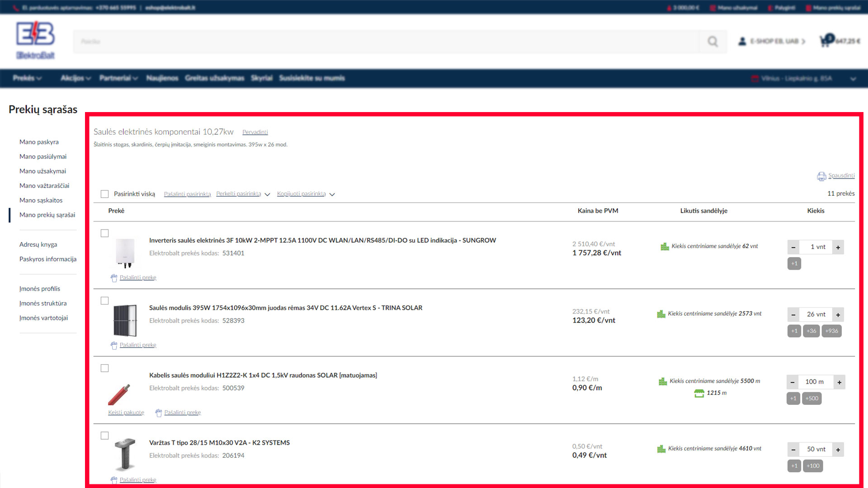Click the printer icon next to Spausdinti
Image resolution: width=868 pixels, height=488 pixels.
coord(821,176)
